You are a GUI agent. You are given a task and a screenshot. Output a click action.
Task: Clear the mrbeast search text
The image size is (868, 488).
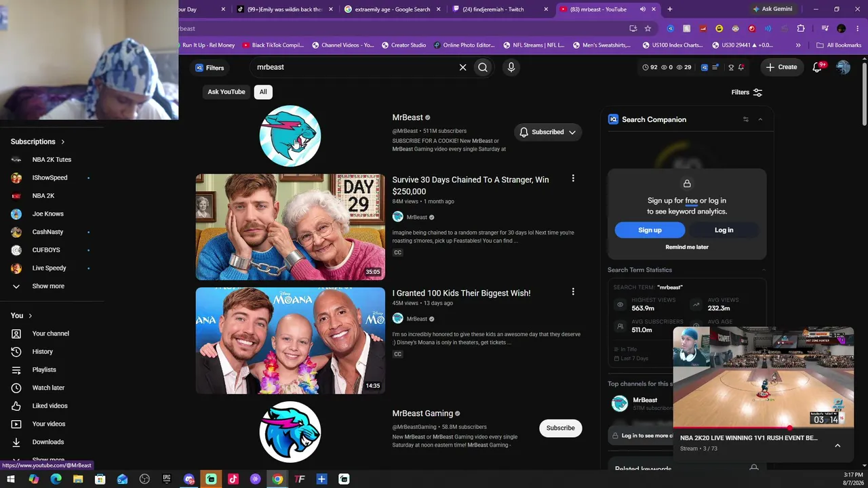coord(463,67)
